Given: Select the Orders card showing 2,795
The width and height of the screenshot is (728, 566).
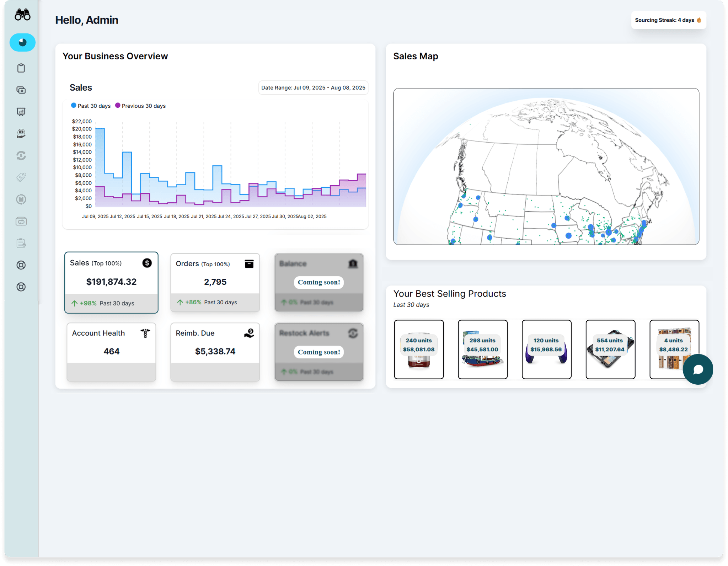Looking at the screenshot, I should (x=215, y=282).
